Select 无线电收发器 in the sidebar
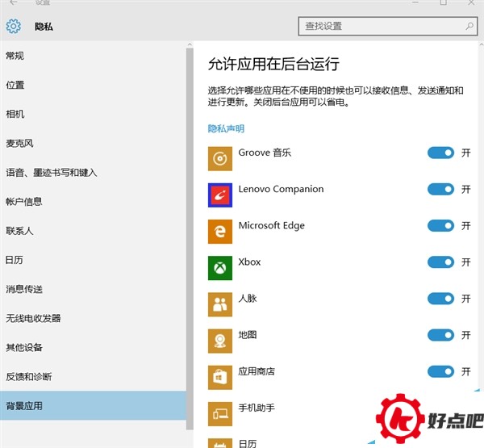Image resolution: width=484 pixels, height=448 pixels. pos(93,318)
